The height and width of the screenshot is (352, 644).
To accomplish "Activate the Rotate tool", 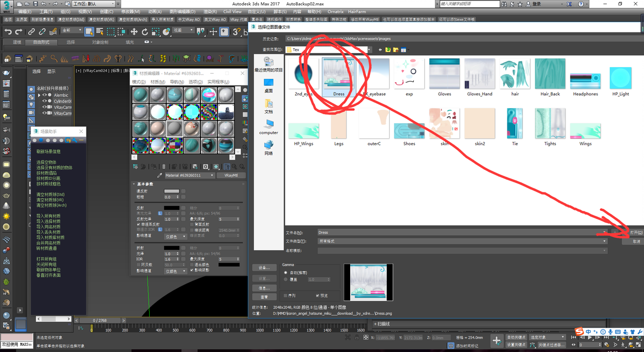I will (145, 32).
